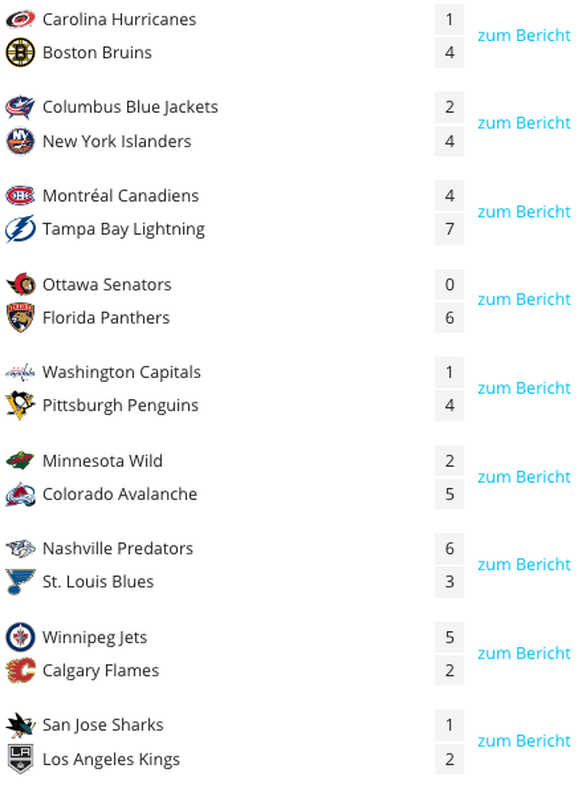The image size is (582, 789).
Task: Click the Minnesota Wild team name
Action: [x=103, y=461]
